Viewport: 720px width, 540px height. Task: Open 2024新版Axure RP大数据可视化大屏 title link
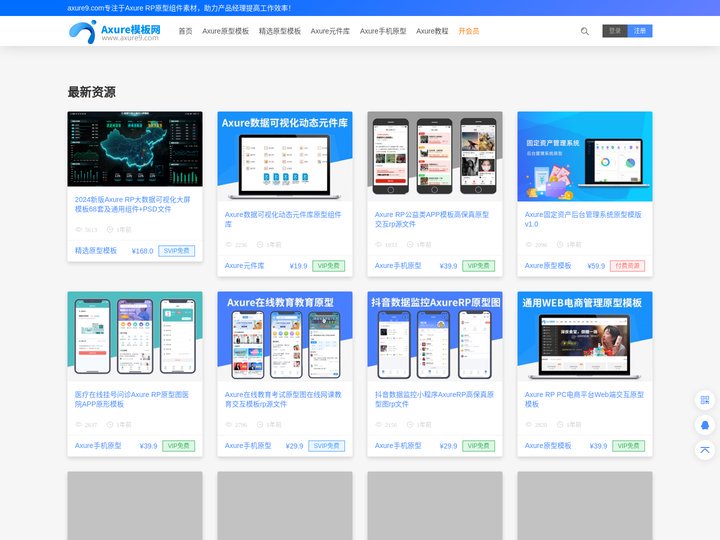click(x=132, y=204)
